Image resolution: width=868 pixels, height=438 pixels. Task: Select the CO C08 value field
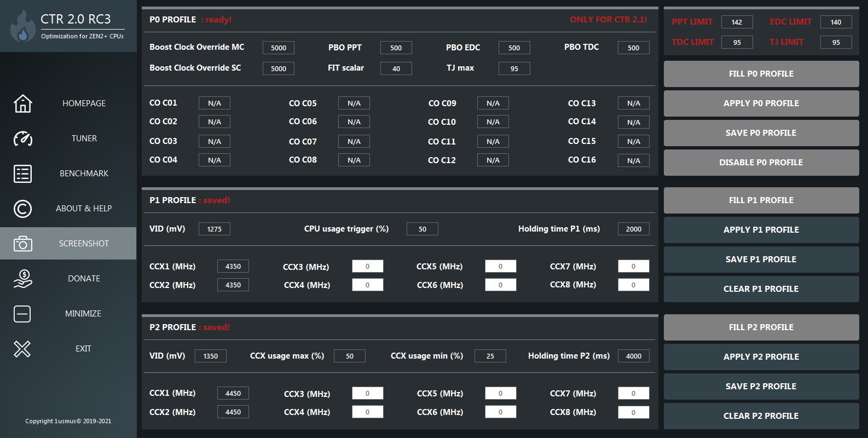point(354,160)
